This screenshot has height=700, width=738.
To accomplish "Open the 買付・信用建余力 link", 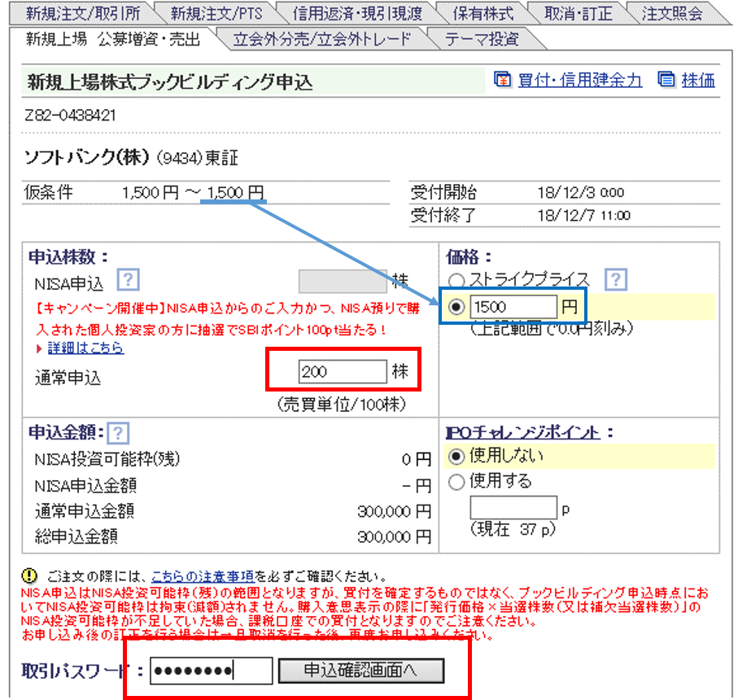I will 580,80.
